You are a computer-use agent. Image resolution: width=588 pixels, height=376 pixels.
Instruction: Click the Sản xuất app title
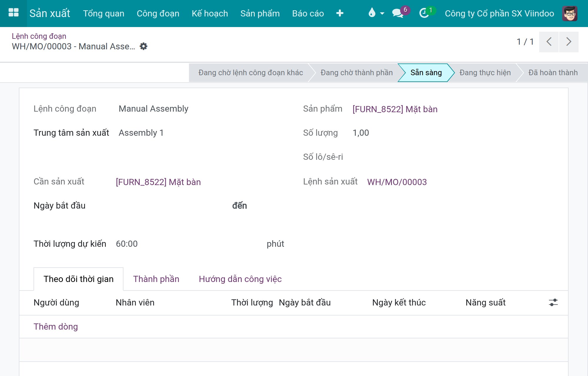coord(50,13)
